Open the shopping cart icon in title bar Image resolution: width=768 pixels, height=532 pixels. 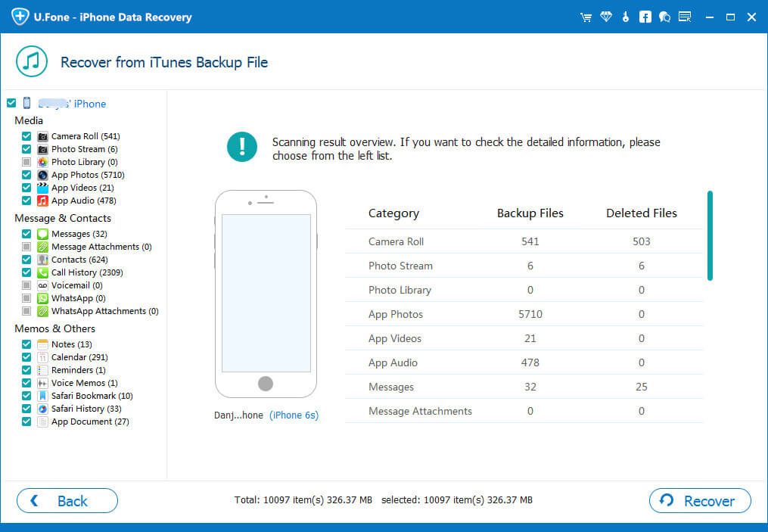[586, 17]
